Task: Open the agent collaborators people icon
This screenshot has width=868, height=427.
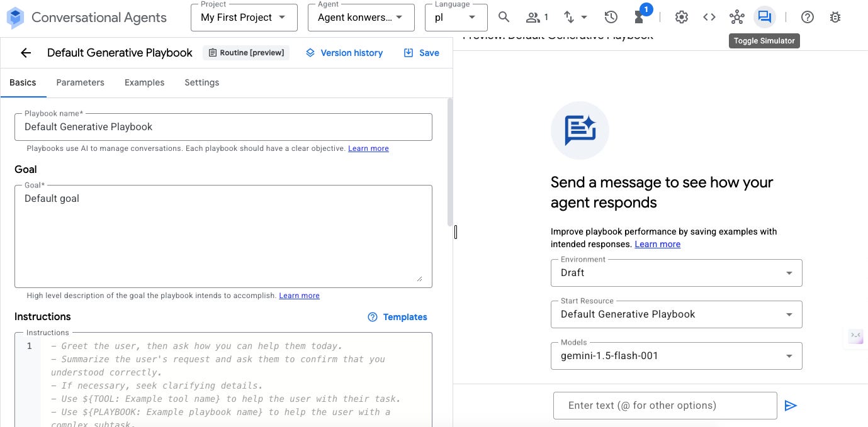Action: click(x=537, y=17)
